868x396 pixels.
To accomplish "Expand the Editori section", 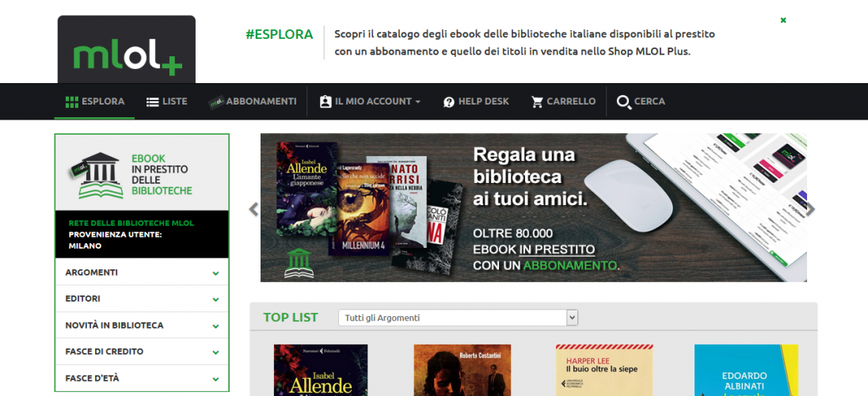I will pyautogui.click(x=142, y=299).
